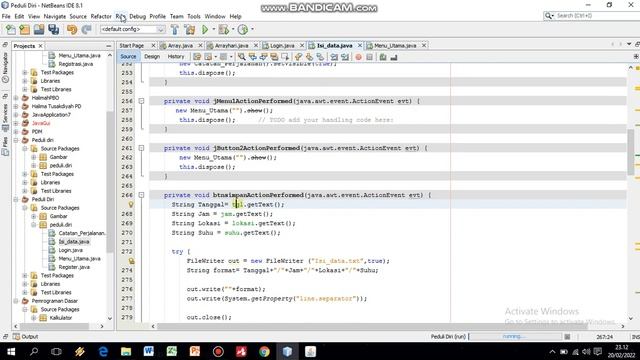
Task: Switch to Array.java tab
Action: pos(180,45)
